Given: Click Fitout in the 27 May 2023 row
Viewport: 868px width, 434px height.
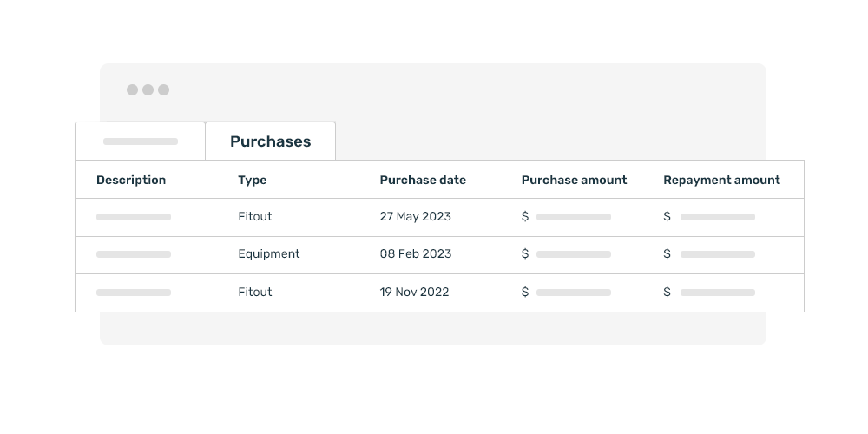Looking at the screenshot, I should point(255,216).
